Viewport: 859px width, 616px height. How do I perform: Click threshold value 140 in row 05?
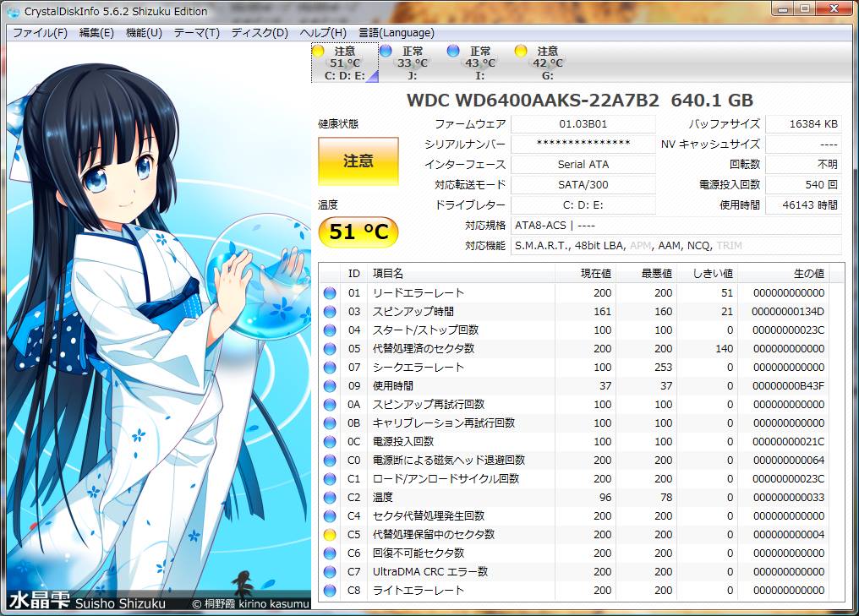(725, 349)
